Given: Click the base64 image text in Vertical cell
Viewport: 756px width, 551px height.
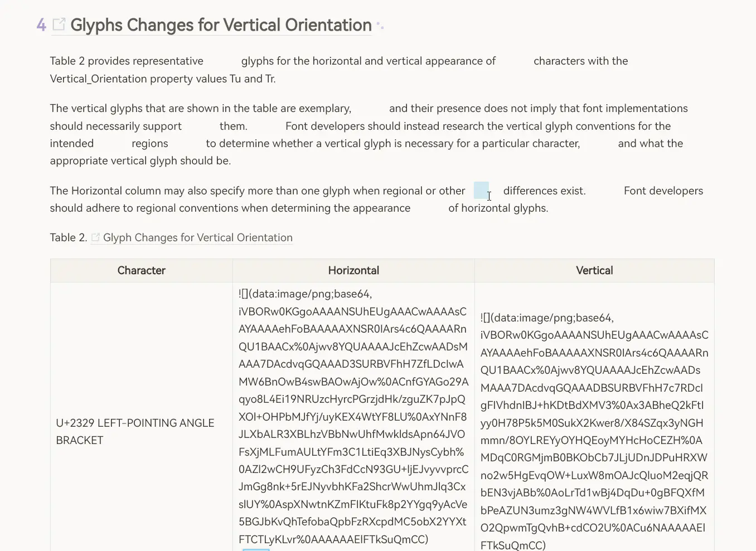Looking at the screenshot, I should (x=594, y=431).
